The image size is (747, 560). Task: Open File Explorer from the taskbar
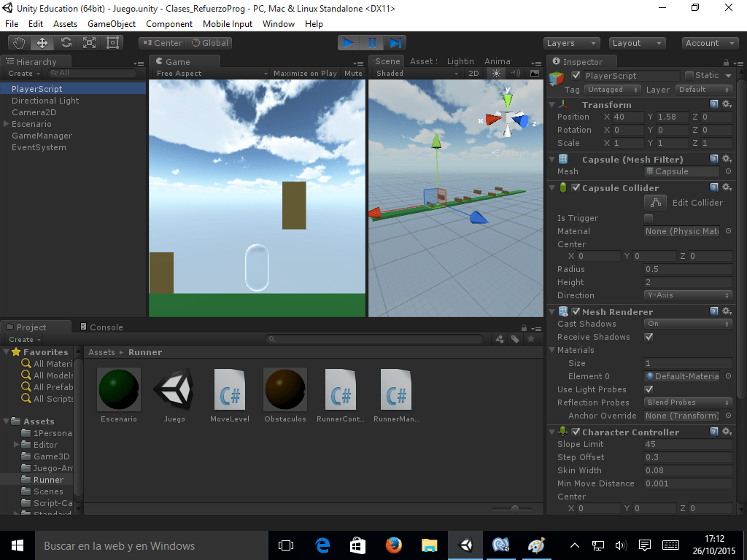[x=429, y=545]
